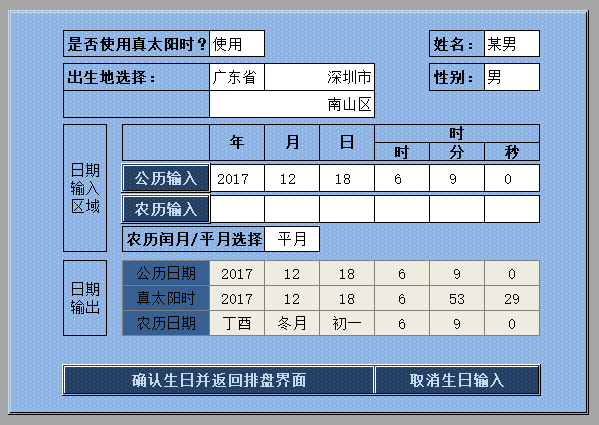This screenshot has width=599, height=425.
Task: Click the 农历日期 day cell 初一
Action: coord(347,323)
